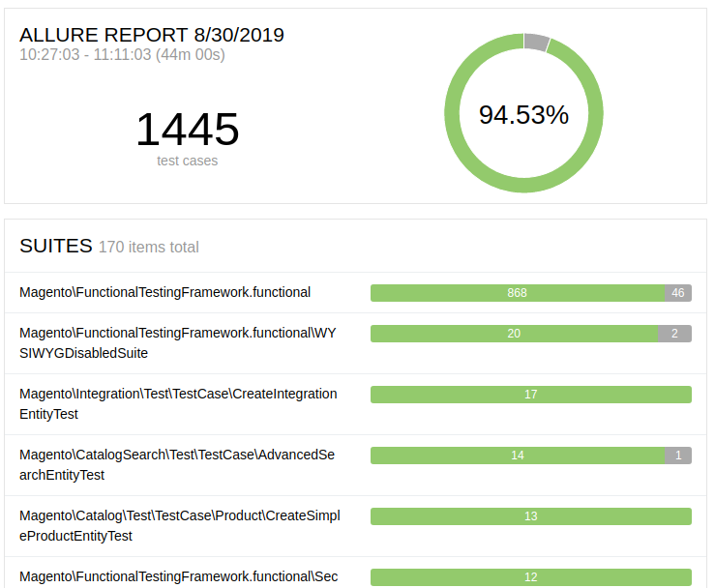715x588 pixels.
Task: Click the green 20 passed bar
Action: (514, 334)
